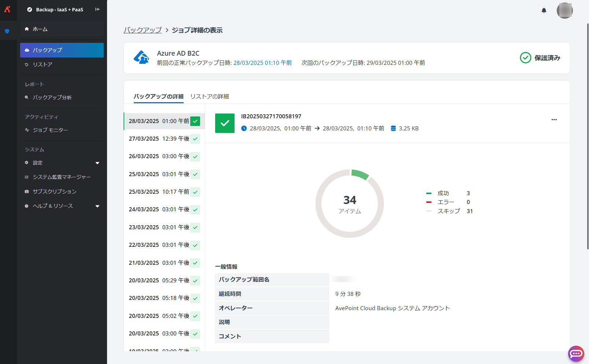
Task: Click the オペレーター value AvePoint Cloud Backup
Action: (393, 308)
